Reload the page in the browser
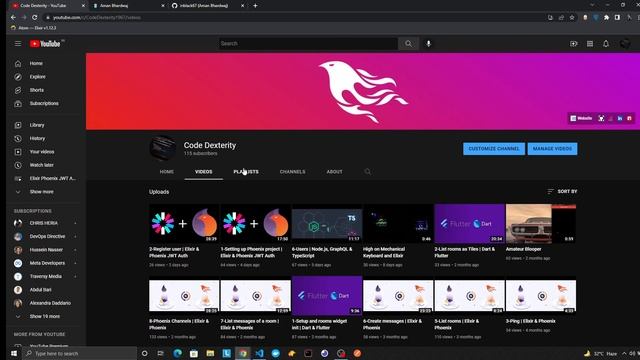 tap(35, 18)
